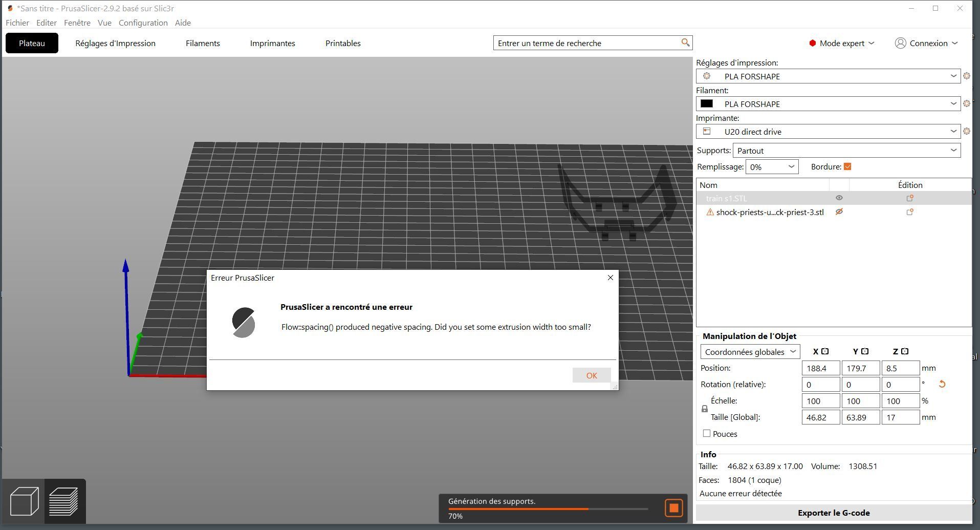980x530 pixels.
Task: Click the black filament color swatch
Action: 707,103
